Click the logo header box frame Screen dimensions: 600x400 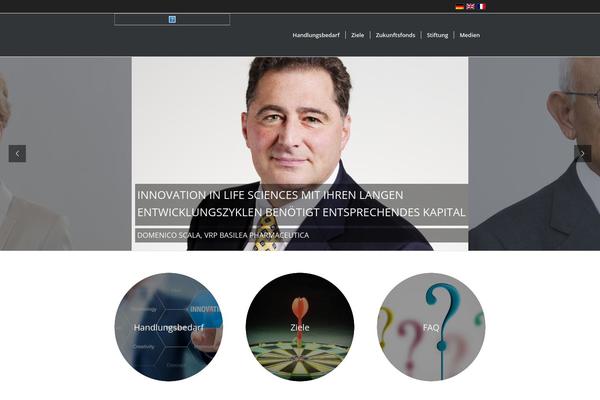pos(172,20)
